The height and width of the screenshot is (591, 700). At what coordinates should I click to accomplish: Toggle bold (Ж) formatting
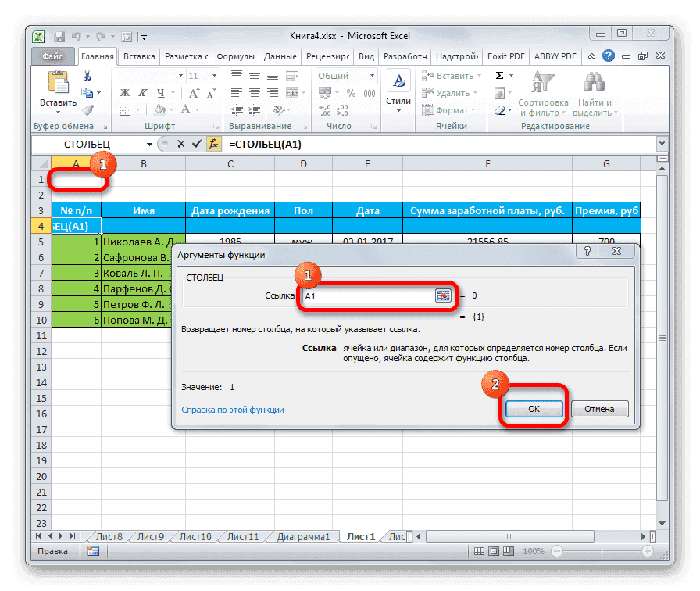124,91
